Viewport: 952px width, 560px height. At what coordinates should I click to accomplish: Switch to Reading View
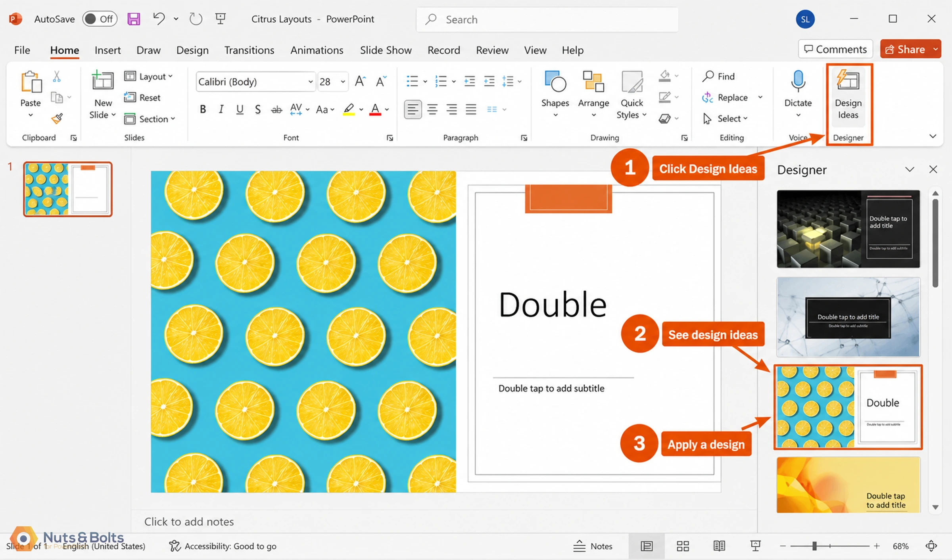(719, 546)
